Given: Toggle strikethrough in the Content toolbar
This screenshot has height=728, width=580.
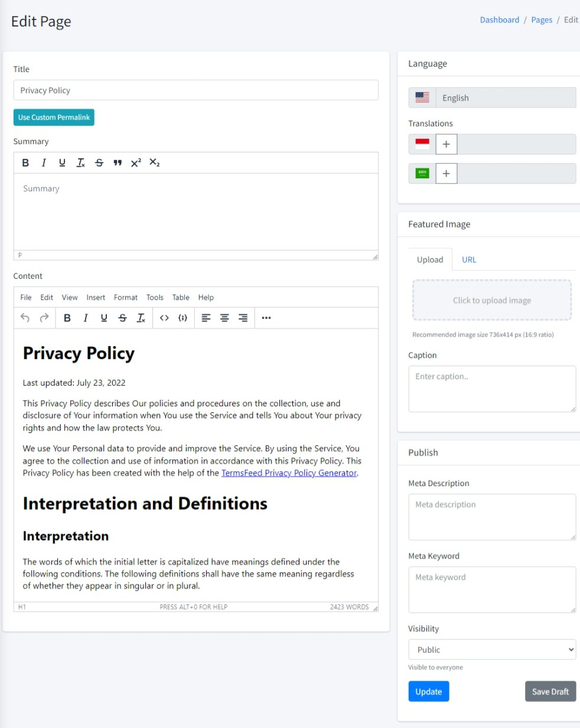Looking at the screenshot, I should point(122,318).
